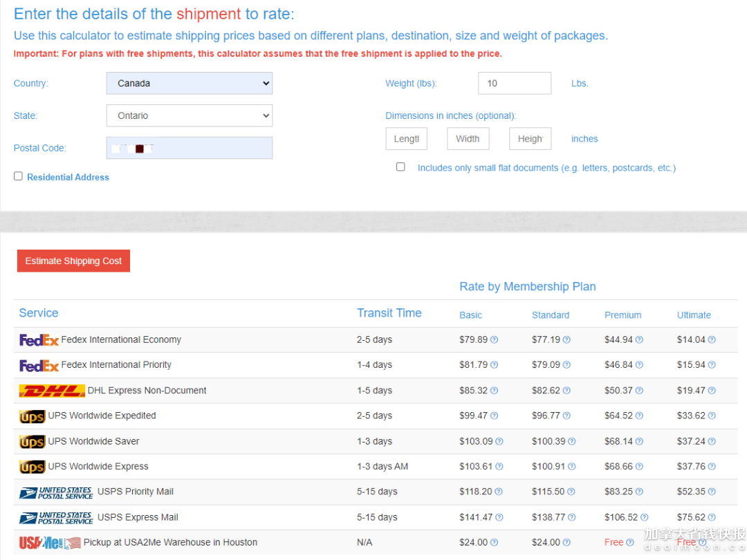Click into the Width dimension box
The width and height of the screenshot is (747, 560).
[468, 139]
